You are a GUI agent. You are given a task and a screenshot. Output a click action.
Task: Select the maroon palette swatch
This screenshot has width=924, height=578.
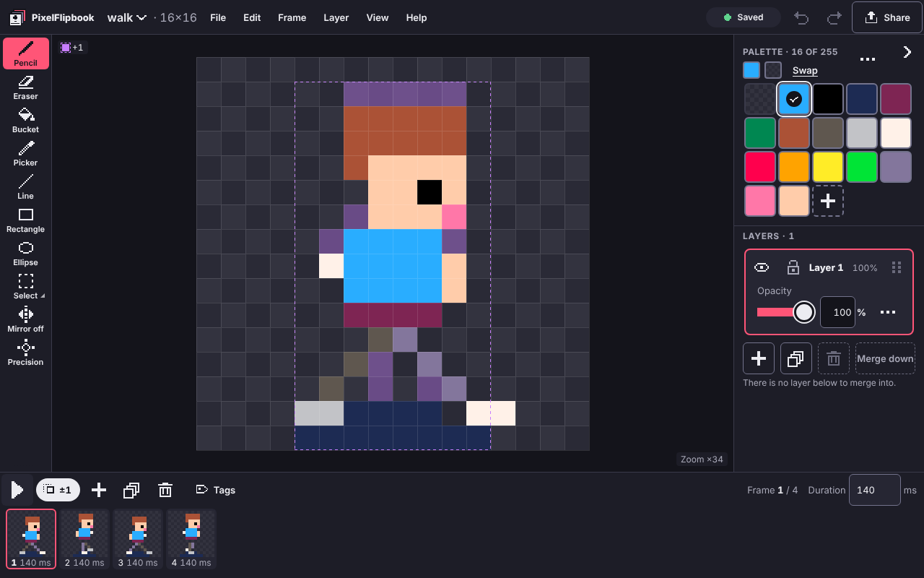896,99
